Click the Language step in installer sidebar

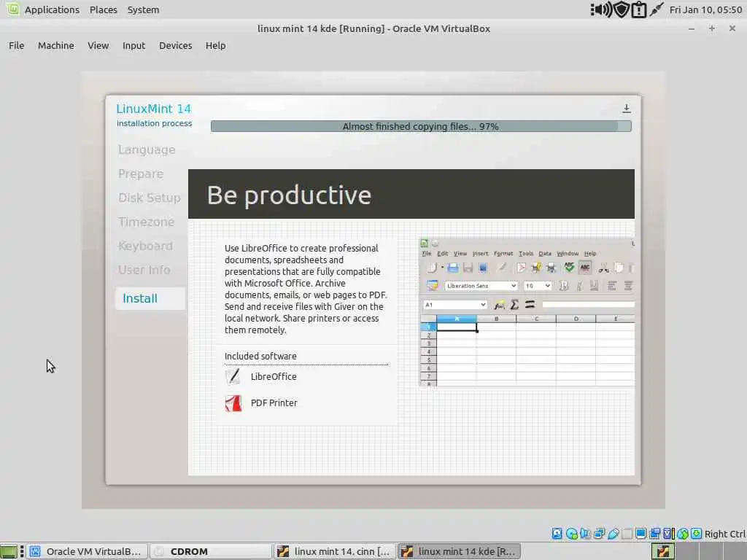pos(147,149)
